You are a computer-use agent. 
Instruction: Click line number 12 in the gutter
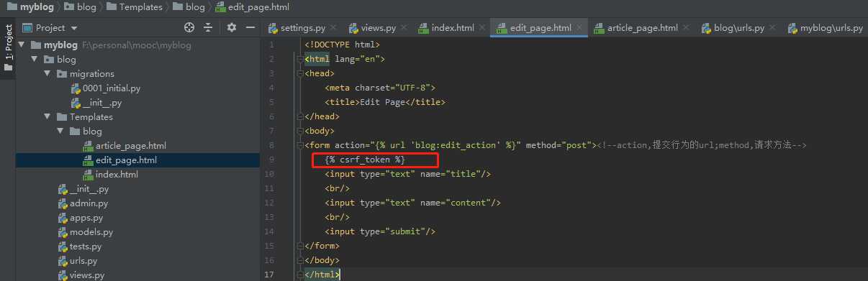(x=270, y=203)
